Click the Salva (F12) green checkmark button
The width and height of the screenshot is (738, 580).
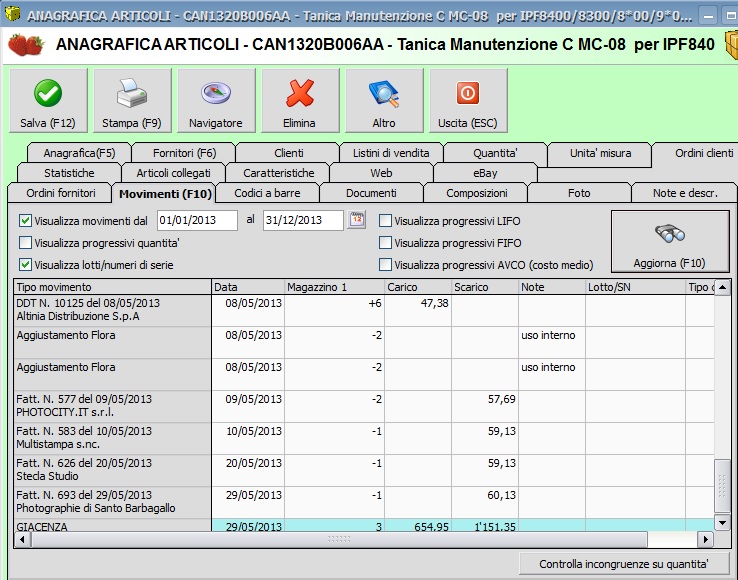tap(48, 100)
